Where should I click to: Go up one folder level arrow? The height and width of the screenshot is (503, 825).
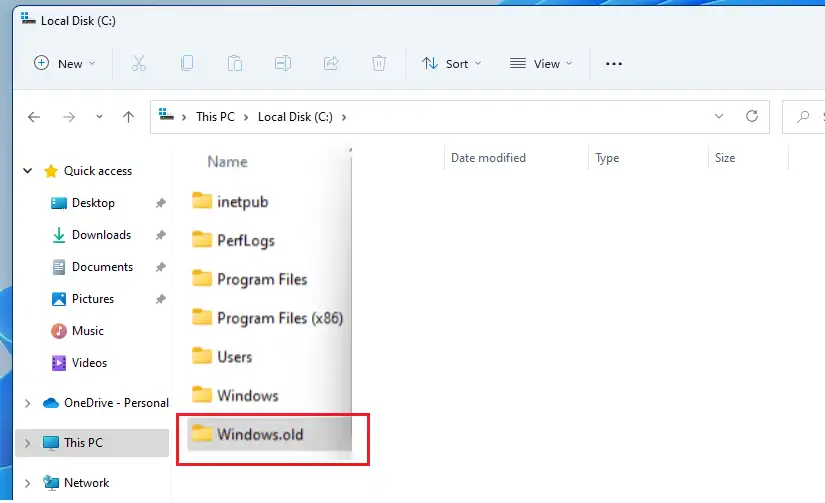pos(128,117)
